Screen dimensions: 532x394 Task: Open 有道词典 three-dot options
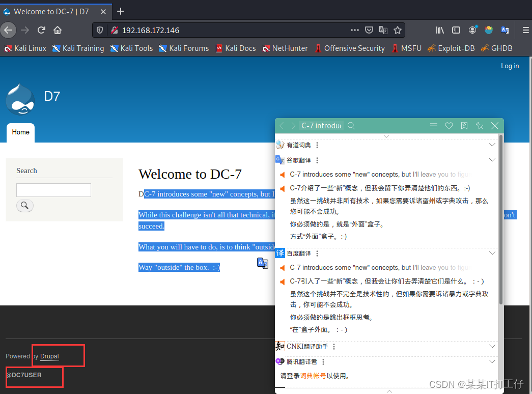(317, 145)
